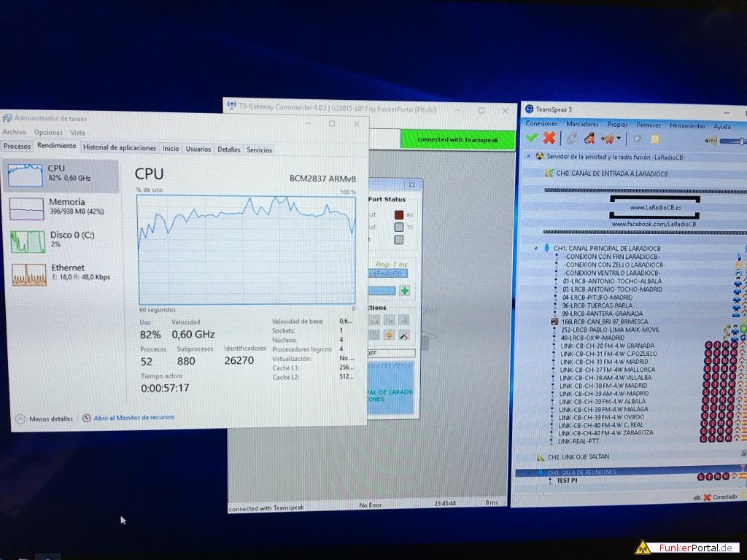Mute the microphone in the TeamSpeak toolbar
Image resolution: width=747 pixels, height=560 pixels.
pos(589,139)
